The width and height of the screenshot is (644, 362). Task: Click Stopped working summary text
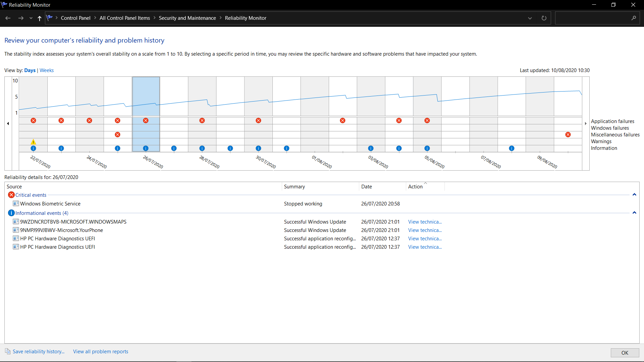click(x=303, y=204)
